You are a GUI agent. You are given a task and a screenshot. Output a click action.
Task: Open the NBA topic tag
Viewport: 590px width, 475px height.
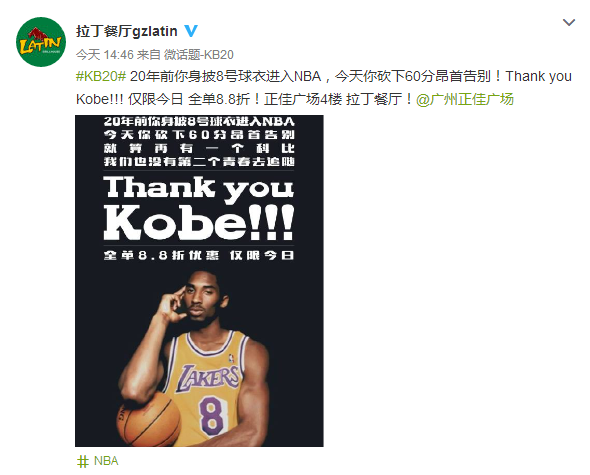tap(106, 461)
